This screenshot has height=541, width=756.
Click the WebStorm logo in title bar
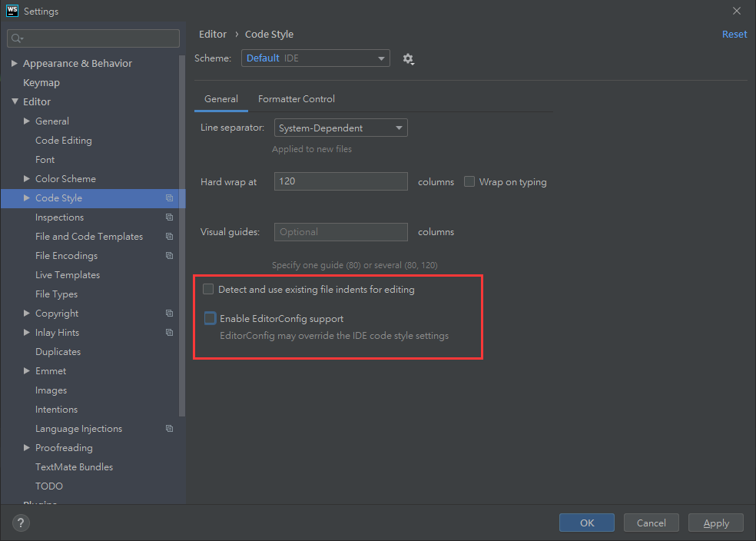click(12, 11)
